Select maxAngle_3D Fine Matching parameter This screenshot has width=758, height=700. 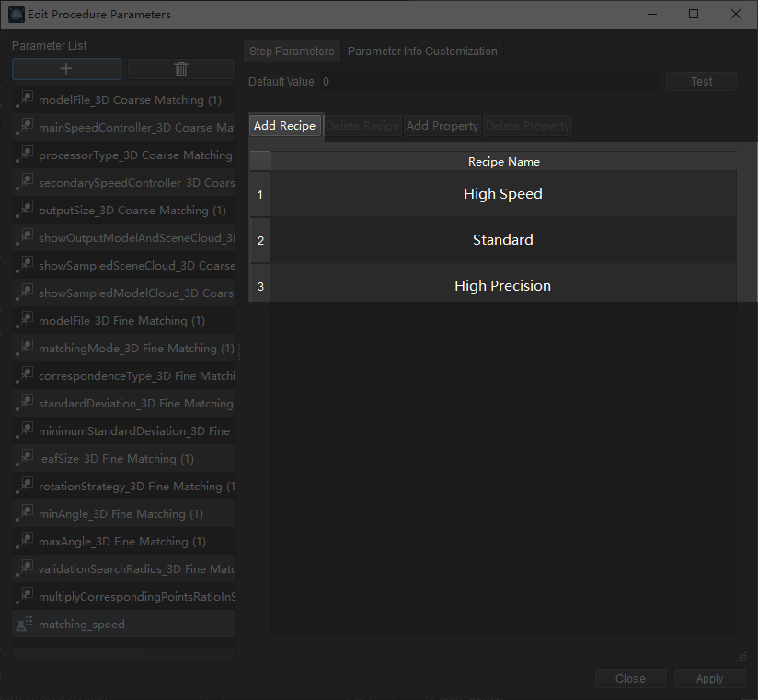click(122, 542)
